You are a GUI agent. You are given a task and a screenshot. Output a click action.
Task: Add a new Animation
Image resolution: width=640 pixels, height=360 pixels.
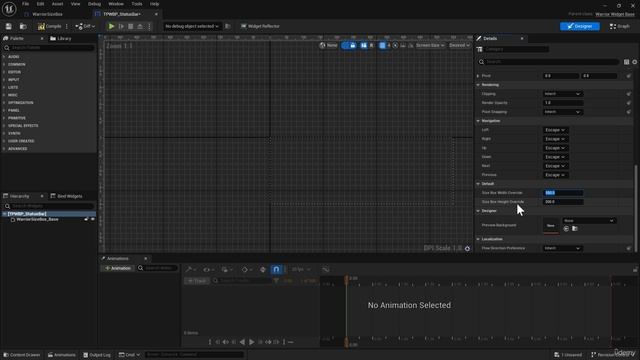pyautogui.click(x=118, y=268)
